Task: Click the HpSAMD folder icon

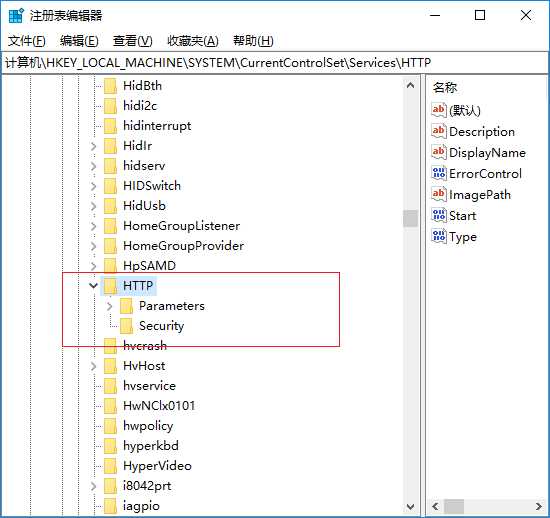Action: [x=110, y=266]
